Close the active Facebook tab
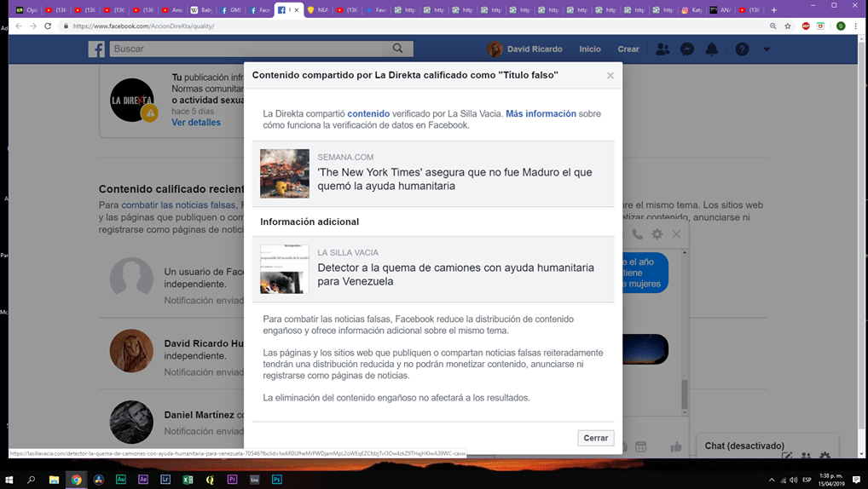Viewport: 868px width, 489px height. pyautogui.click(x=297, y=10)
